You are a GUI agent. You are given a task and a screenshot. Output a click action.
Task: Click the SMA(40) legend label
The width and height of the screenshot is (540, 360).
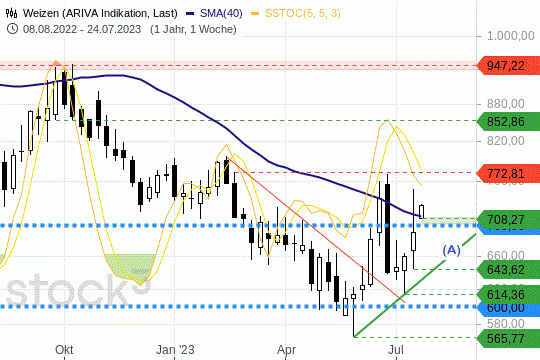point(221,13)
